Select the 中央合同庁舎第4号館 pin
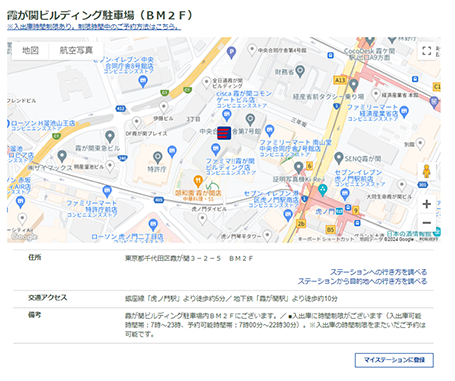This screenshot has width=455, height=381. pyautogui.click(x=252, y=50)
